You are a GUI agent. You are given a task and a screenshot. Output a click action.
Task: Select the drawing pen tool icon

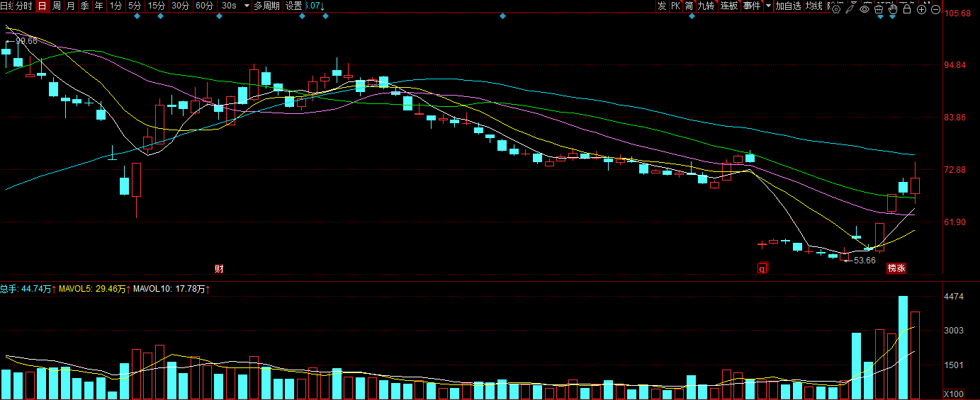[850, 9]
